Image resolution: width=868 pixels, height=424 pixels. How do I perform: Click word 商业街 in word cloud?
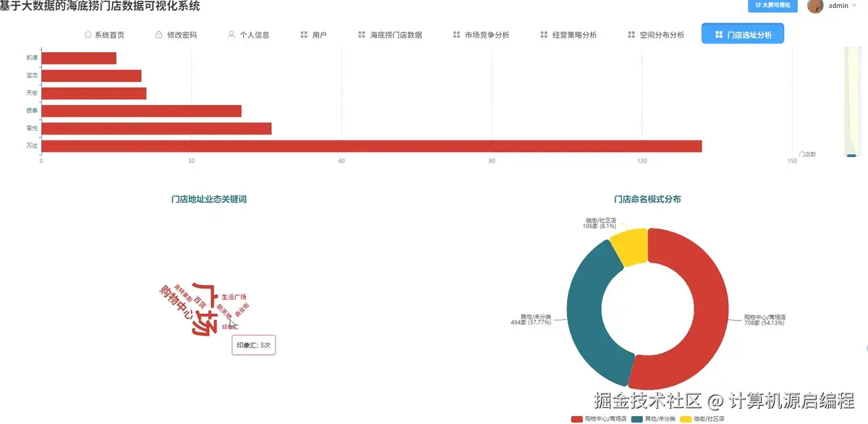click(x=242, y=310)
